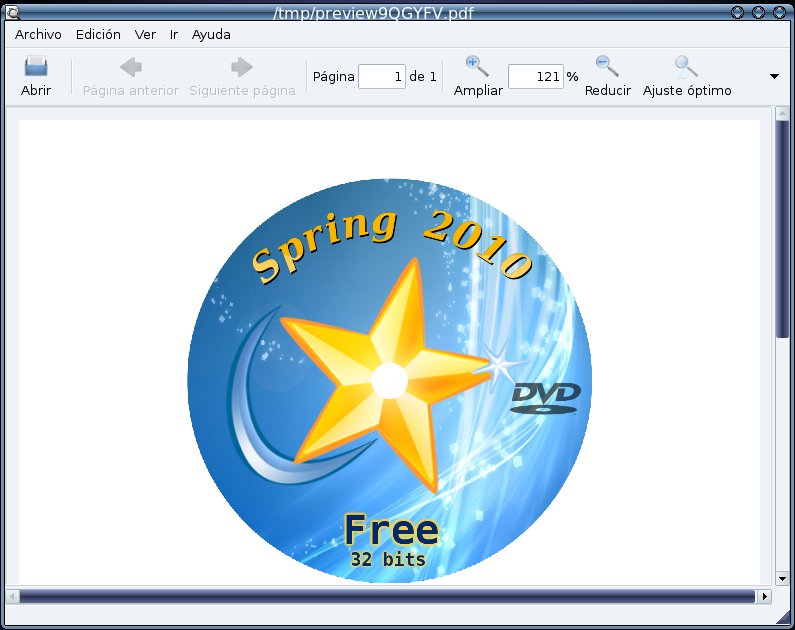Open the Ver menu
Image resolution: width=795 pixels, height=630 pixels.
tap(145, 34)
